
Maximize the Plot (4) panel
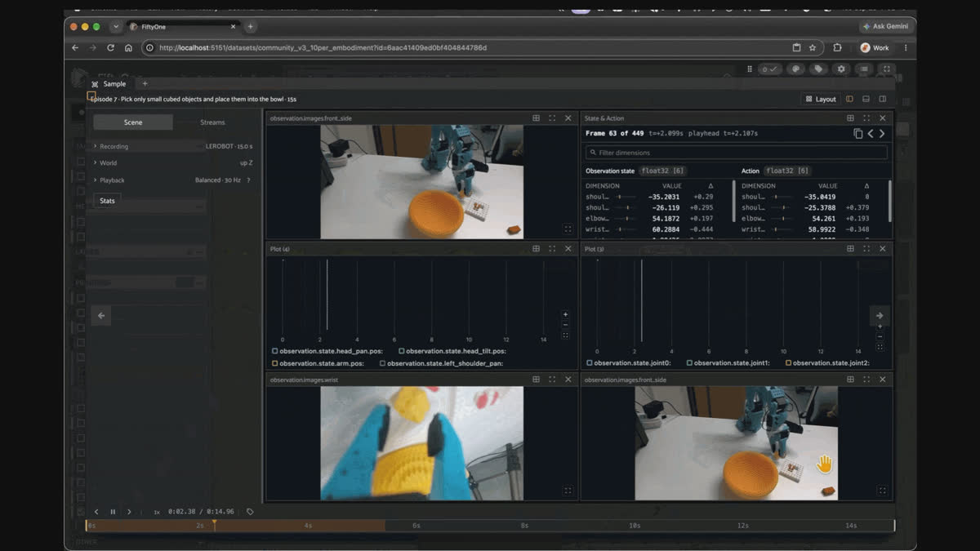click(x=552, y=249)
